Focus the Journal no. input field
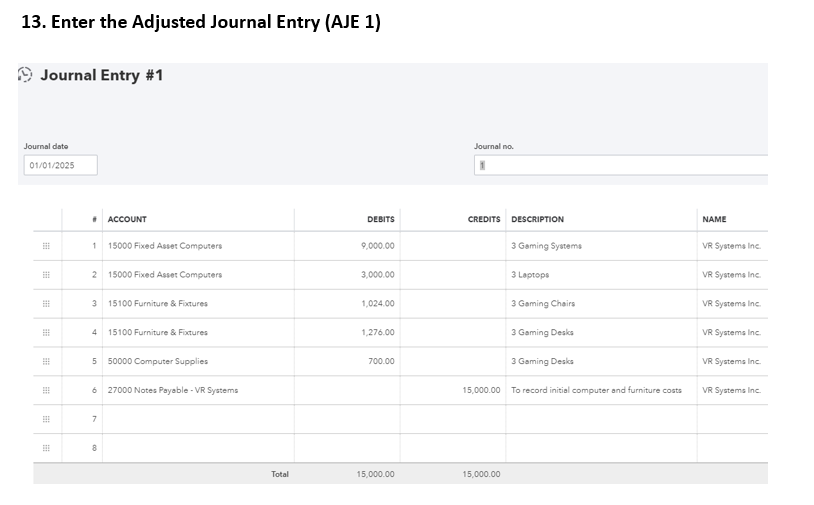This screenshot has width=814, height=505. [x=621, y=165]
